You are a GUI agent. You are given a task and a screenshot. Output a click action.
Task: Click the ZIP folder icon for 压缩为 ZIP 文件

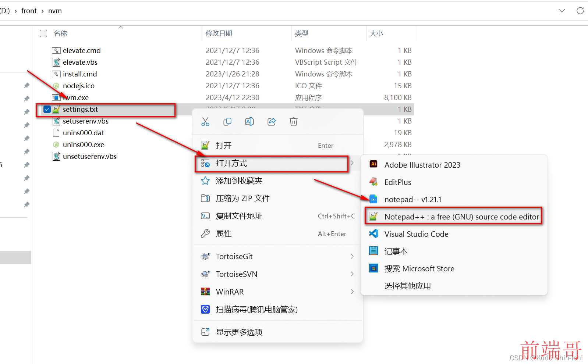click(x=205, y=199)
